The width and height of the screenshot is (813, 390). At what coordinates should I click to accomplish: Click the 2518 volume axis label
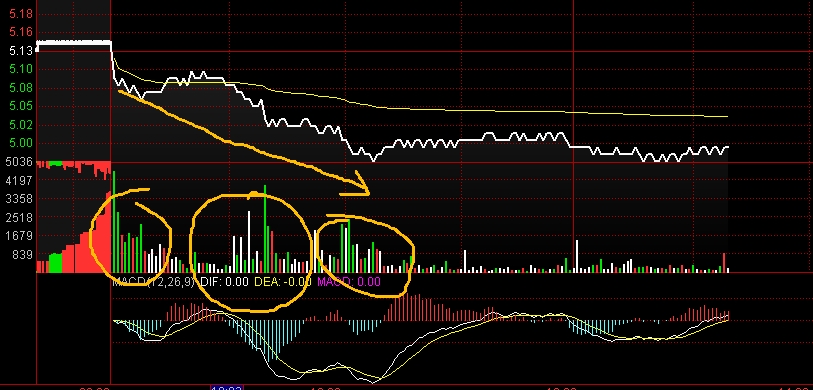point(19,218)
